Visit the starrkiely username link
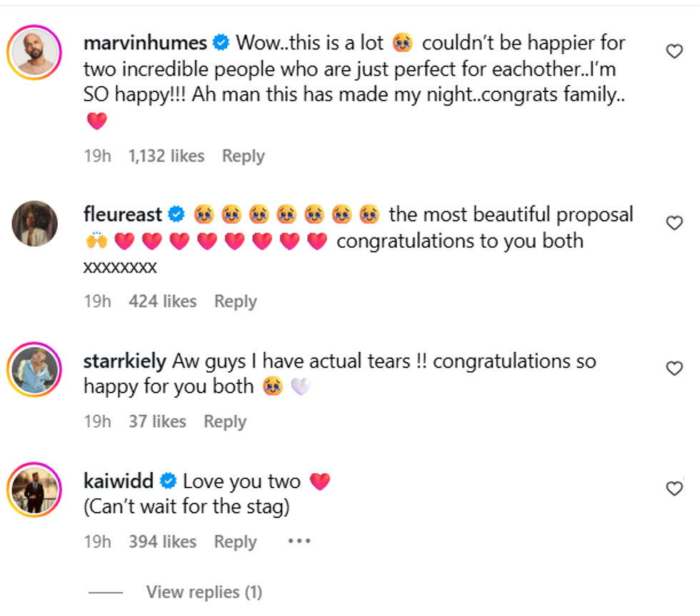 [x=125, y=361]
